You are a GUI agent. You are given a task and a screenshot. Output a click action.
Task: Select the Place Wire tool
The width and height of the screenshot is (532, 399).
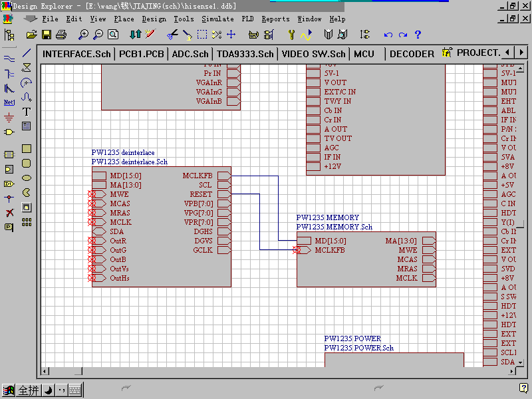click(9, 59)
